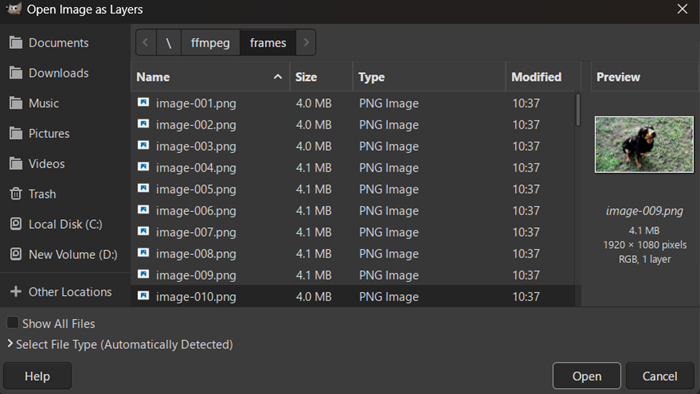The height and width of the screenshot is (394, 700).
Task: Click the Open button
Action: (587, 376)
